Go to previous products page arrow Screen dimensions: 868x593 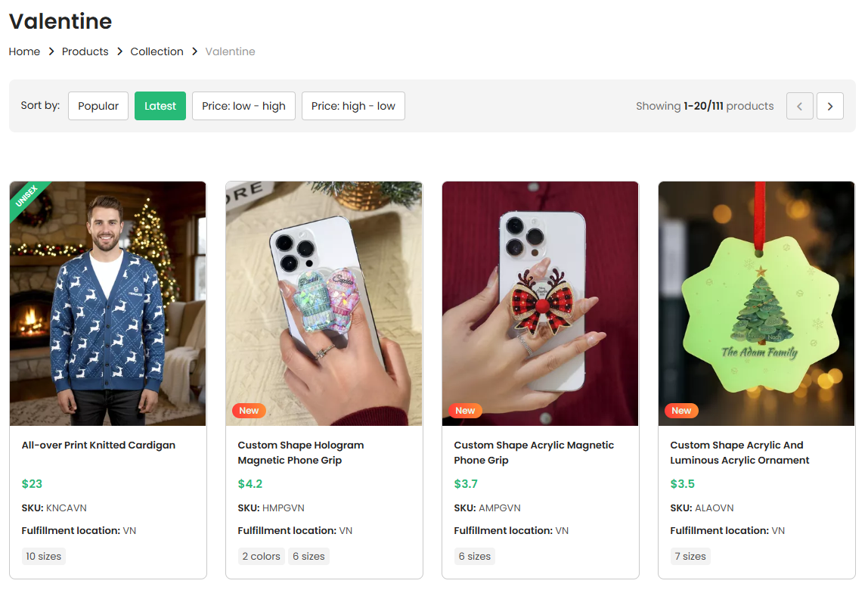(799, 106)
